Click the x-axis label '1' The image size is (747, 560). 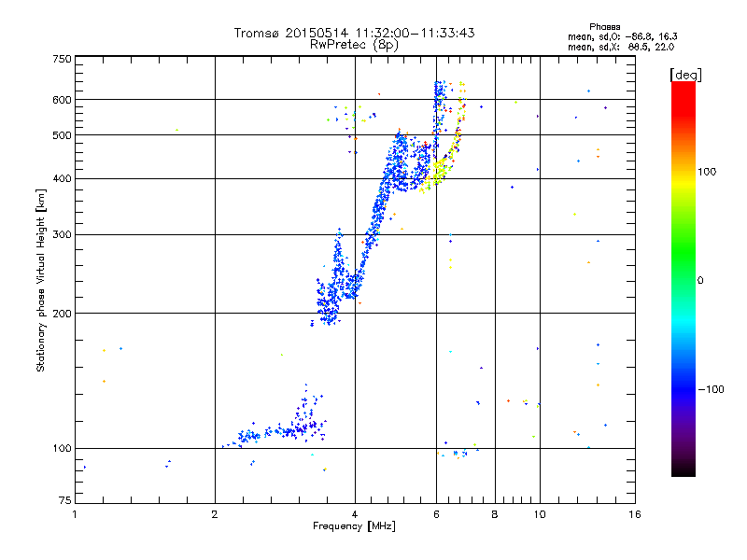75,514
